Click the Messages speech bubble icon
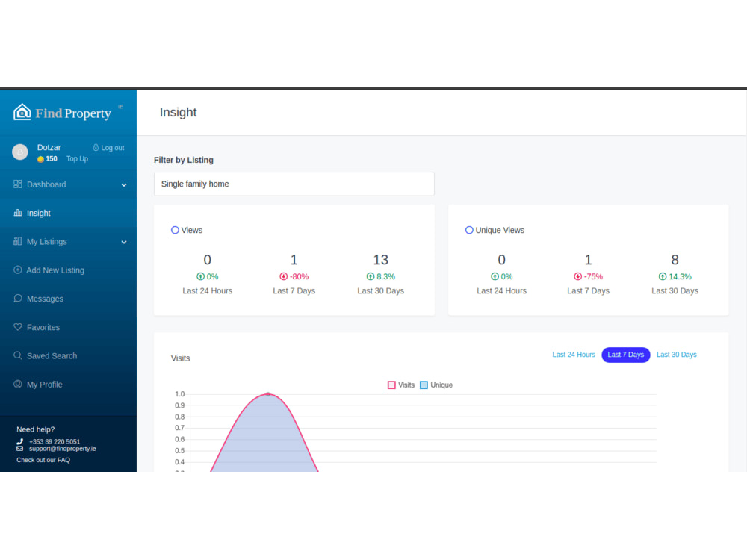 (18, 299)
